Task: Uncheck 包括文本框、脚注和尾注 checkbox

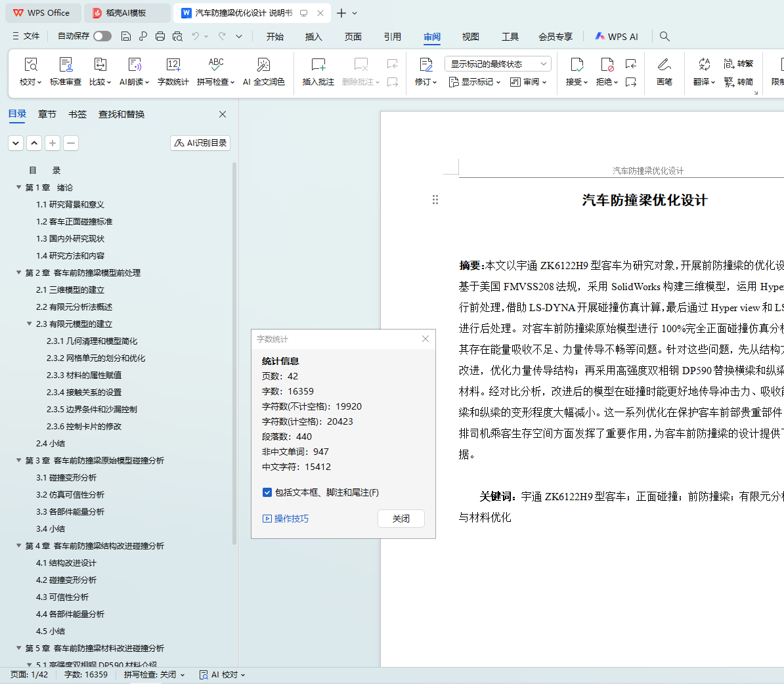Action: (267, 492)
